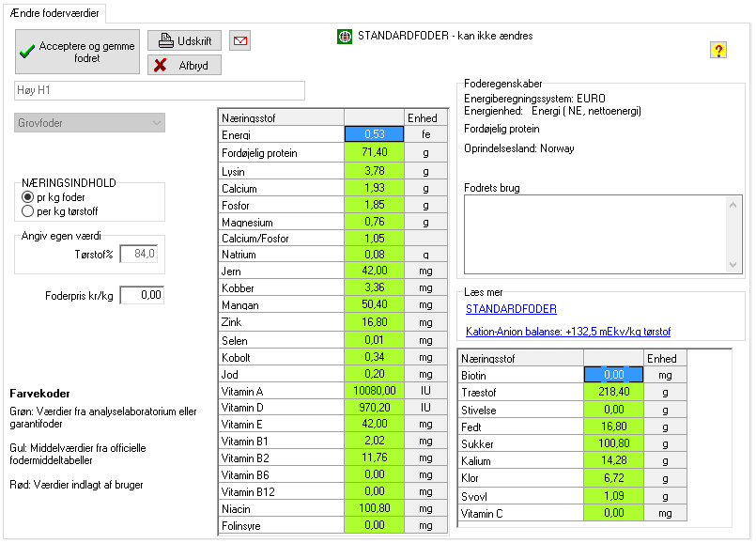Viewport: 756px width, 543px height.
Task: Switch to the Ændre foderværdier tab
Action: [x=54, y=13]
